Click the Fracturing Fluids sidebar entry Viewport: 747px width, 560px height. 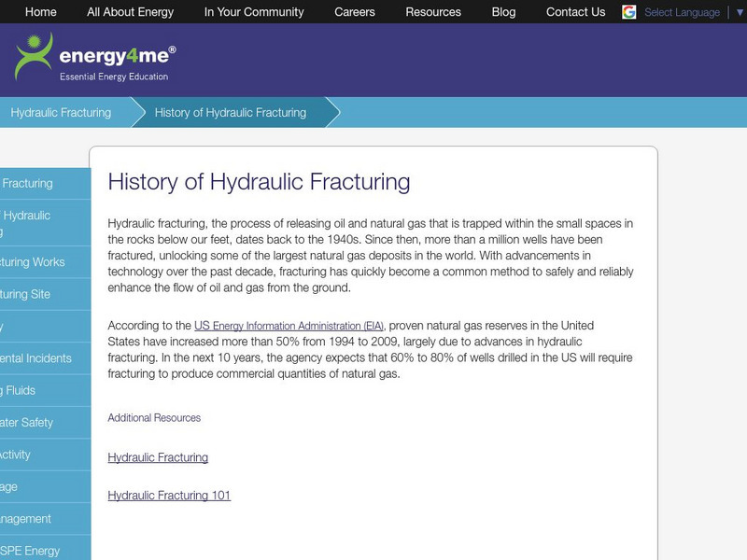(31, 390)
